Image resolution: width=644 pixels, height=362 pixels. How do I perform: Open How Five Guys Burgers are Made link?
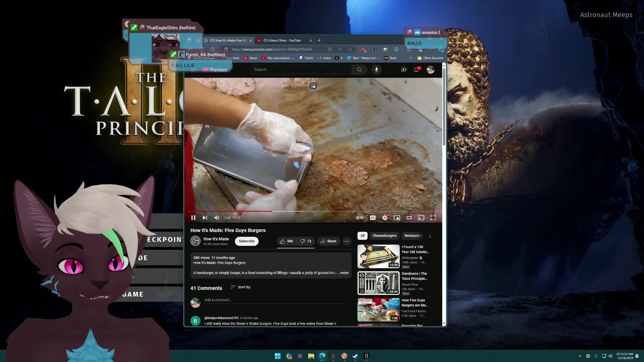(415, 303)
